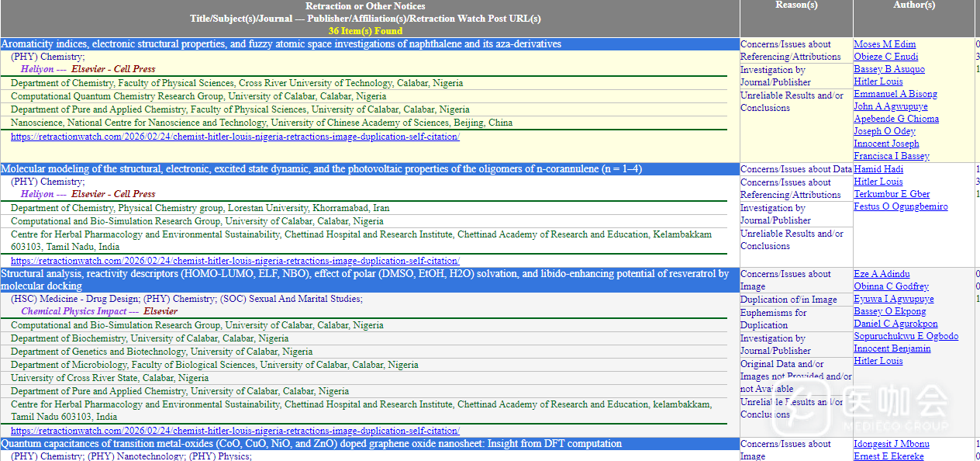This screenshot has height=461, width=980.
Task: Click author Idongesit J Mbonu
Action: (x=891, y=444)
